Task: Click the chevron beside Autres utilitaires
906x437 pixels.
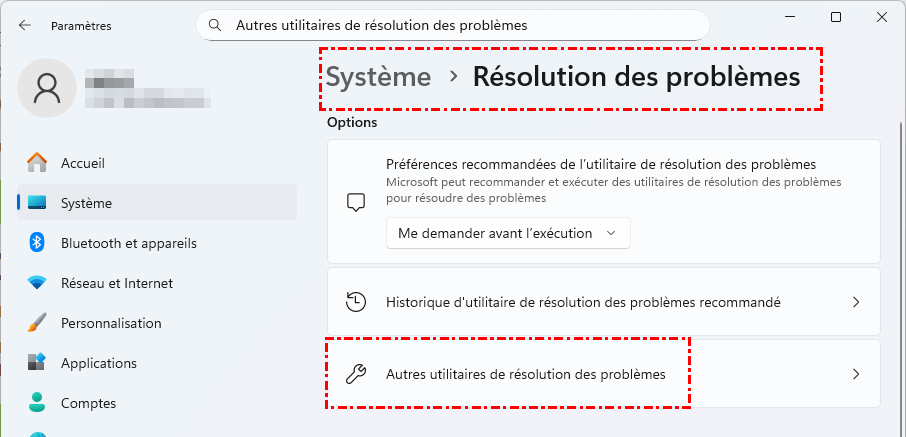Action: 855,374
